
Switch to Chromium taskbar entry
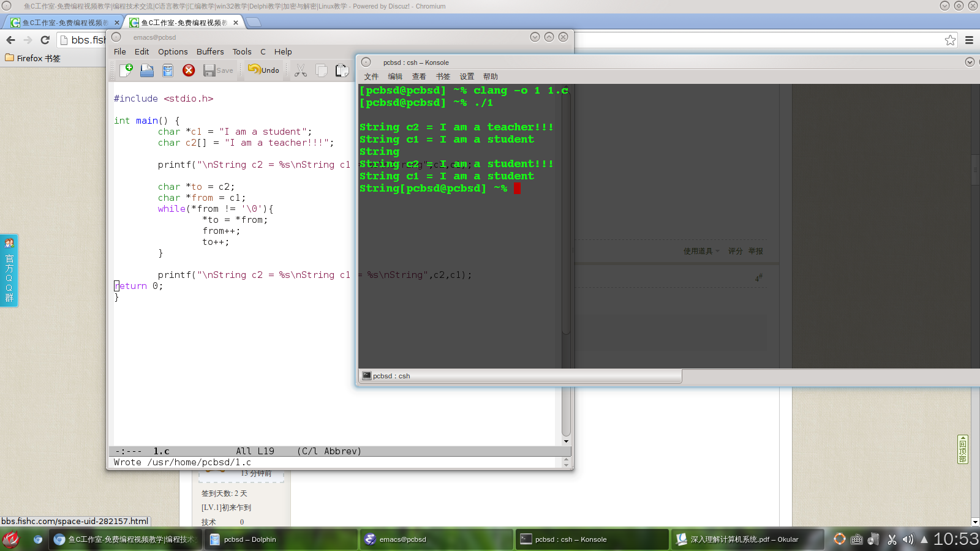click(126, 539)
